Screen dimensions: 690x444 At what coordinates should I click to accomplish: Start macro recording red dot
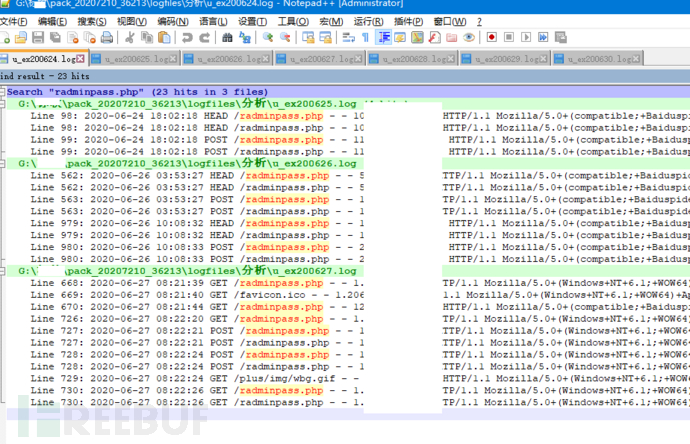[x=492, y=37]
